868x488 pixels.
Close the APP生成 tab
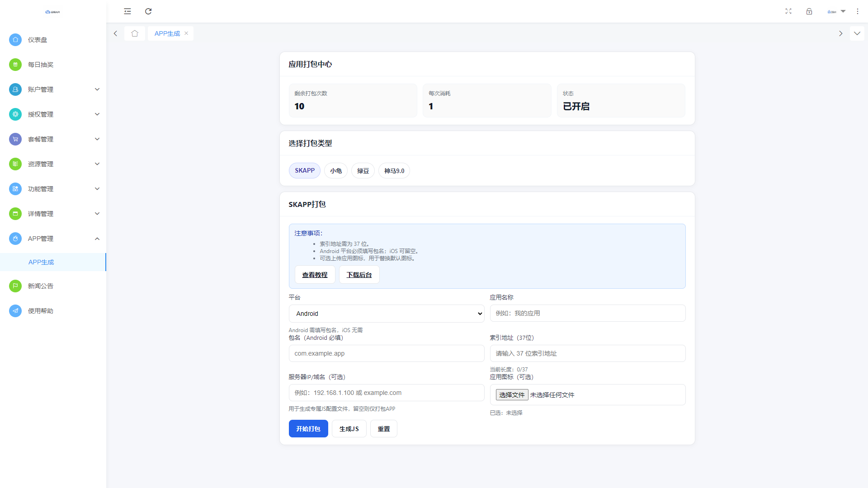pyautogui.click(x=186, y=33)
